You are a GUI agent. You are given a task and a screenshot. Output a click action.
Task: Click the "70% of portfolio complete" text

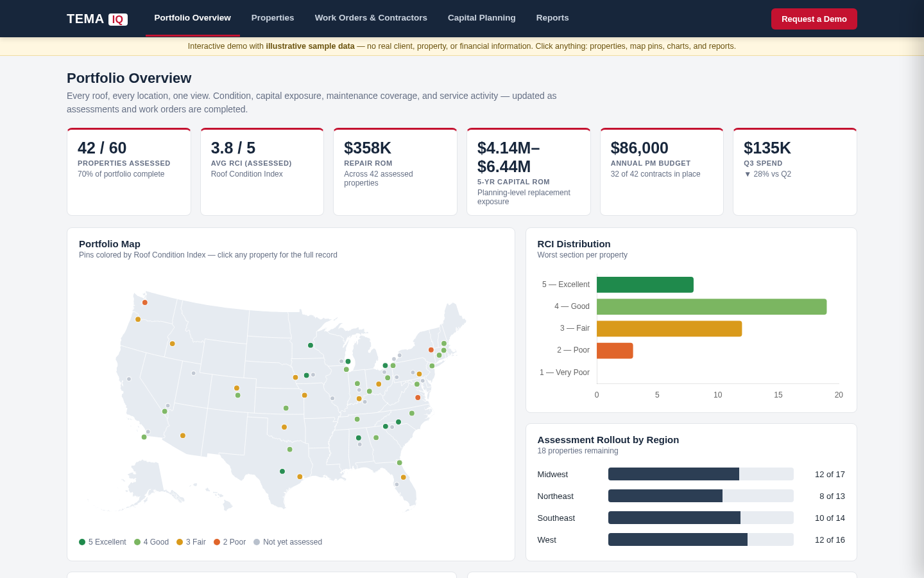click(x=121, y=174)
